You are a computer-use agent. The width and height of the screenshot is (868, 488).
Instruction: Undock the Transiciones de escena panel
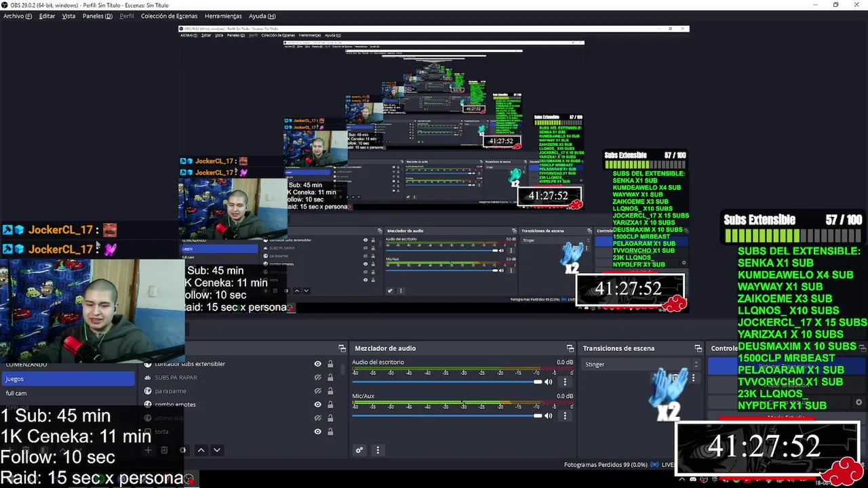click(698, 348)
